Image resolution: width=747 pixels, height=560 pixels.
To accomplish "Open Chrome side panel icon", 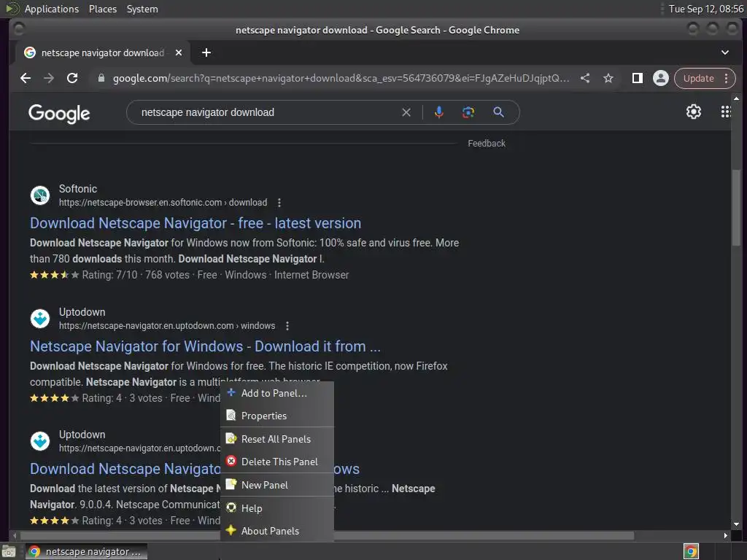I will point(637,78).
